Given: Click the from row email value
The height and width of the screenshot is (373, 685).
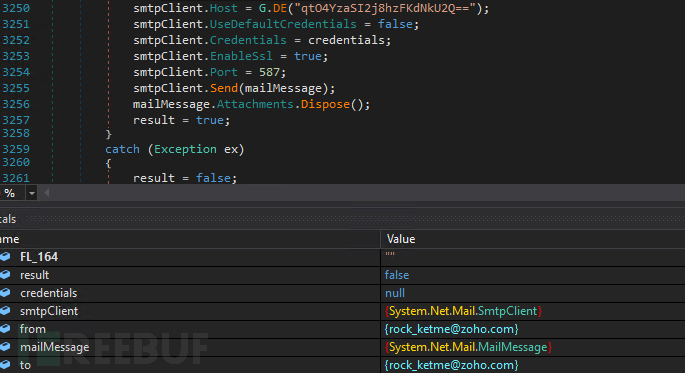Looking at the screenshot, I should [451, 329].
